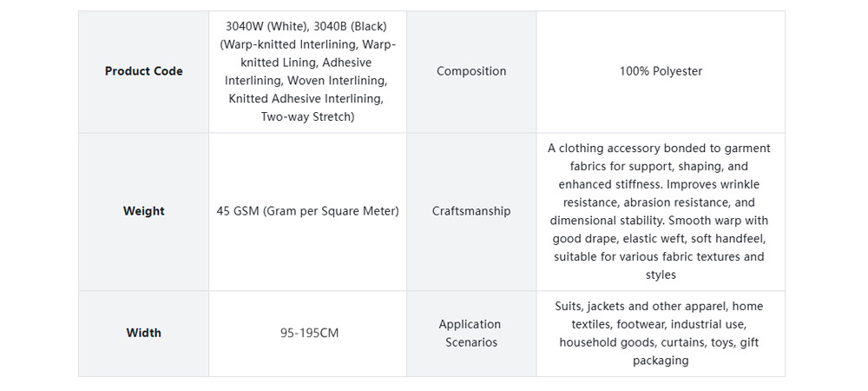868x391 pixels.
Task: Click the 100% Polyester value
Action: pyautogui.click(x=661, y=71)
